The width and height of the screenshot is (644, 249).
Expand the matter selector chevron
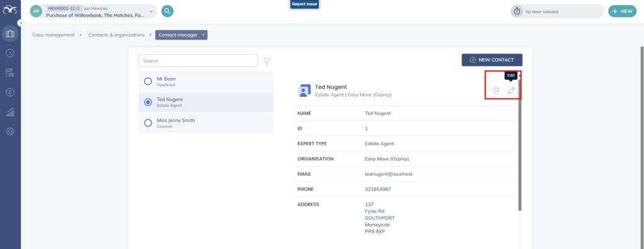click(x=151, y=11)
